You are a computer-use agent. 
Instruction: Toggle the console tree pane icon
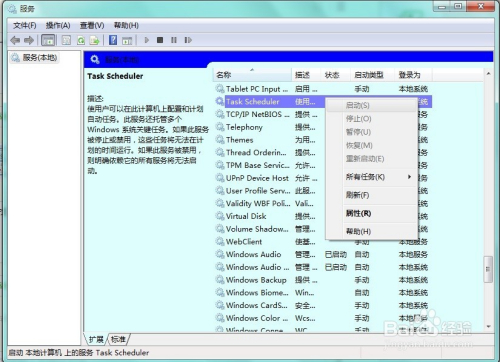[48, 40]
